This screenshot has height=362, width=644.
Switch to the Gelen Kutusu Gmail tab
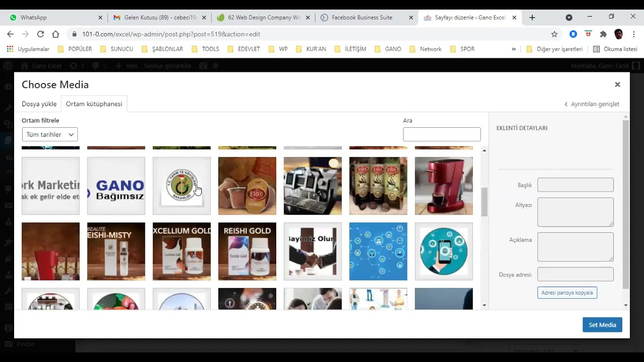pos(158,17)
